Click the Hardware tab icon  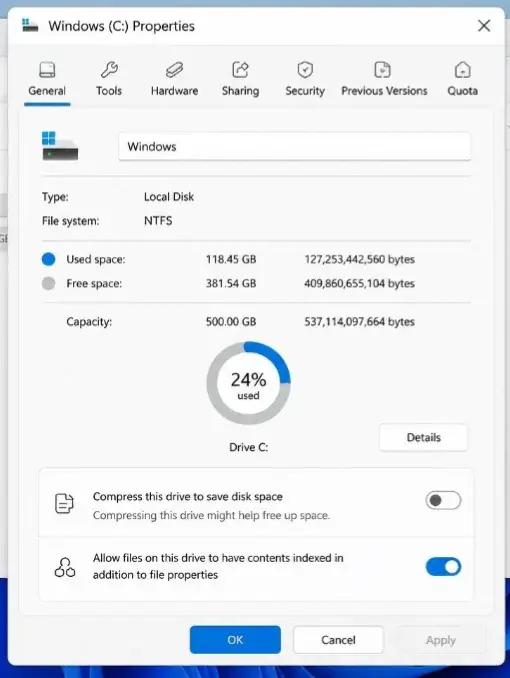(x=174, y=70)
